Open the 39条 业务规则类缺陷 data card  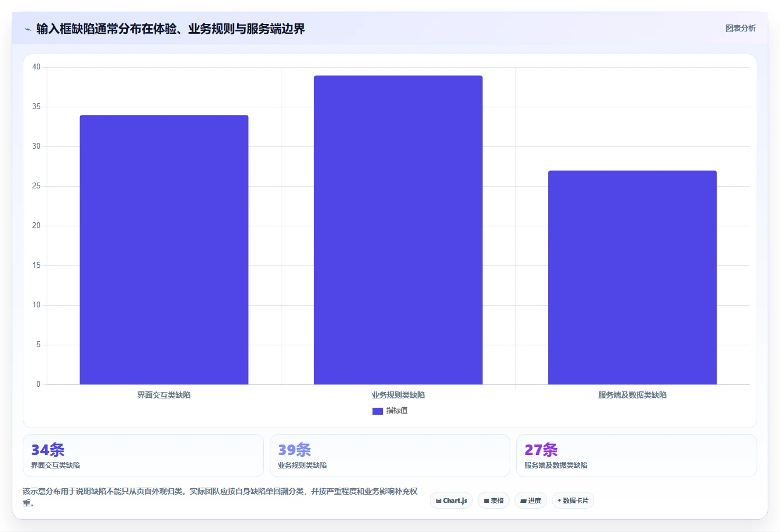click(x=389, y=456)
